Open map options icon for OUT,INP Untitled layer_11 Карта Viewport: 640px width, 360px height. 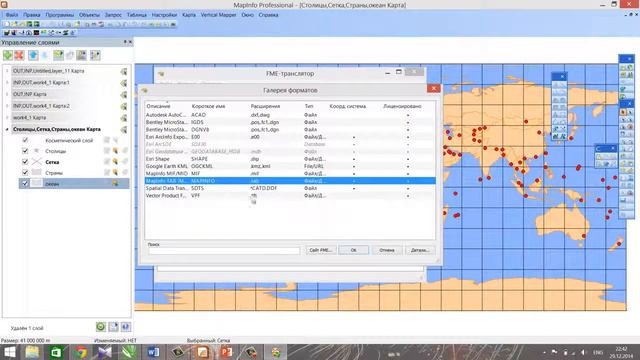[x=123, y=71]
